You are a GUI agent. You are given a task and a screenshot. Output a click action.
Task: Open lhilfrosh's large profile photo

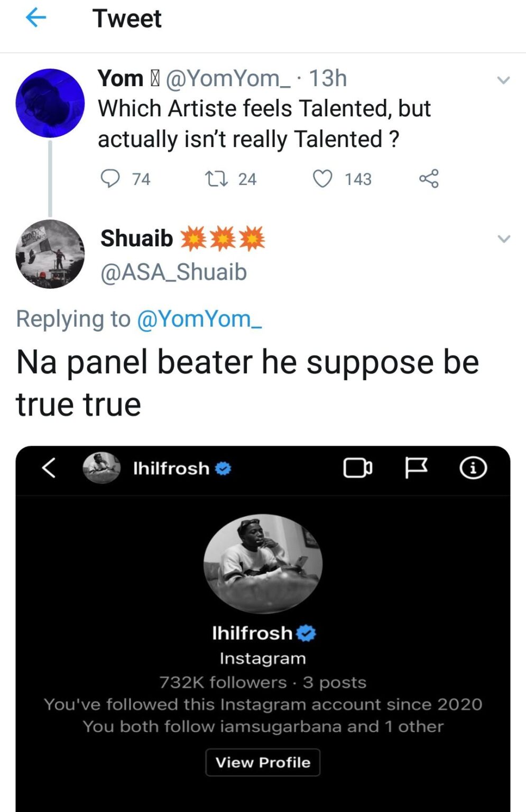[263, 564]
